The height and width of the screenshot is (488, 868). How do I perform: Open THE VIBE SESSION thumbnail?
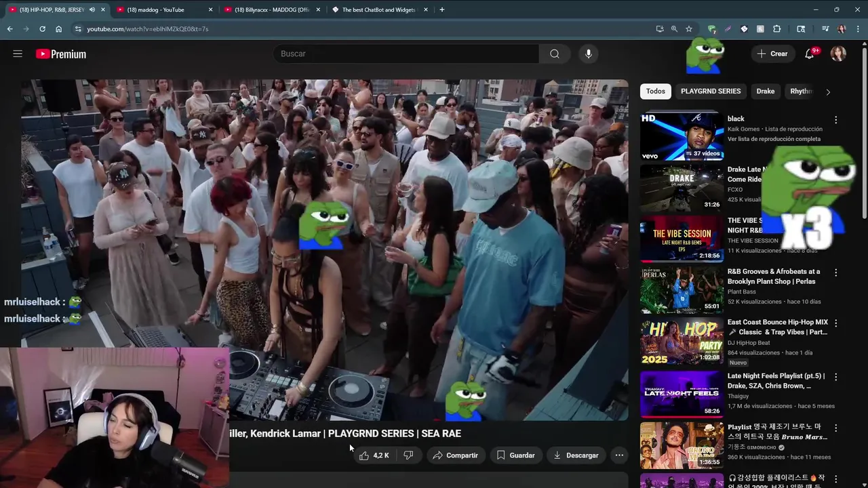pyautogui.click(x=682, y=239)
